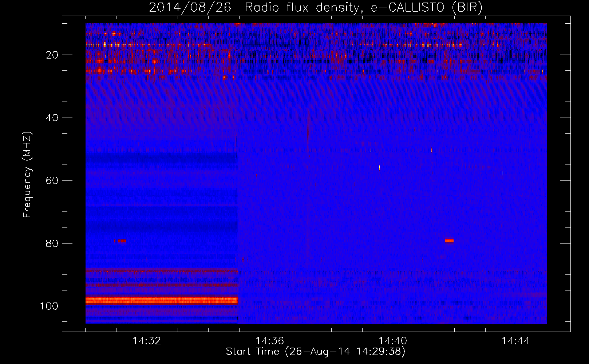Select the "Frequency (MHZ)" y-axis label
Image resolution: width=589 pixels, height=364 pixels.
click(x=27, y=175)
